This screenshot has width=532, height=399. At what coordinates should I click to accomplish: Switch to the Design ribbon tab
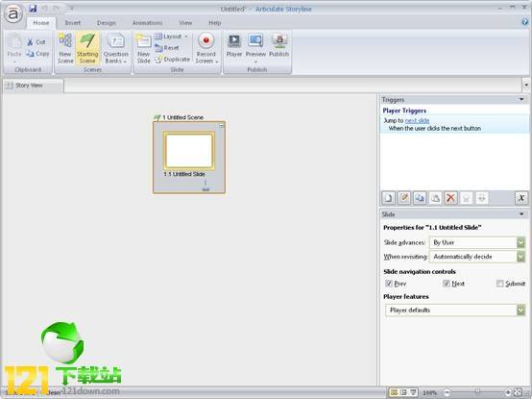tap(107, 23)
